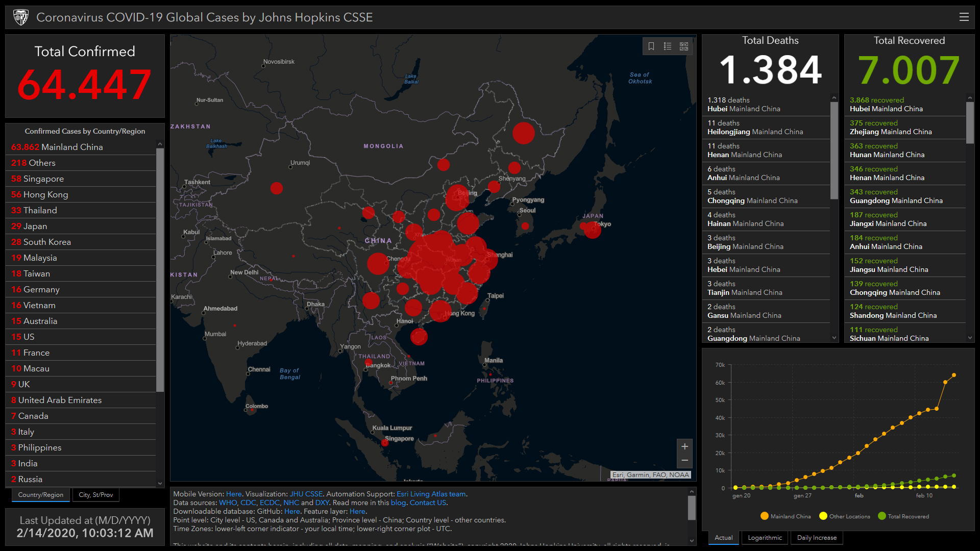This screenshot has width=980, height=551.
Task: Toggle Mainland China legend series in chart
Action: [785, 516]
